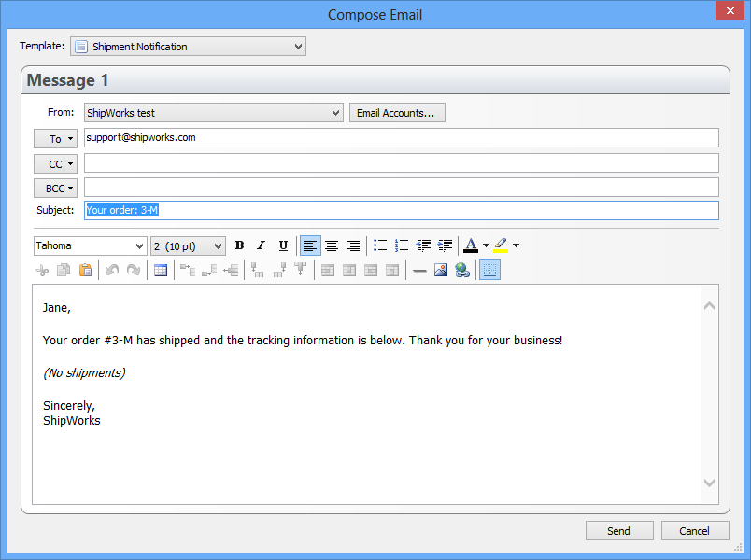Open the yellow highlight color picker arrow
The image size is (751, 560).
tap(516, 246)
